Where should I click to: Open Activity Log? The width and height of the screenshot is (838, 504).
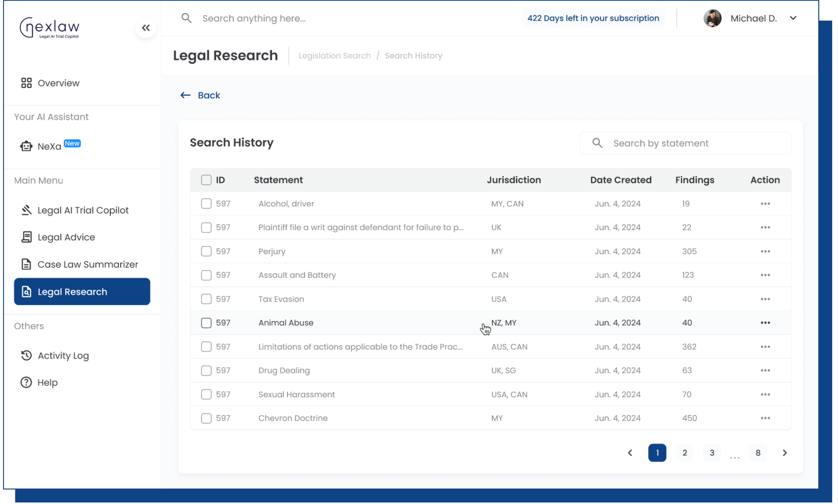tap(55, 355)
